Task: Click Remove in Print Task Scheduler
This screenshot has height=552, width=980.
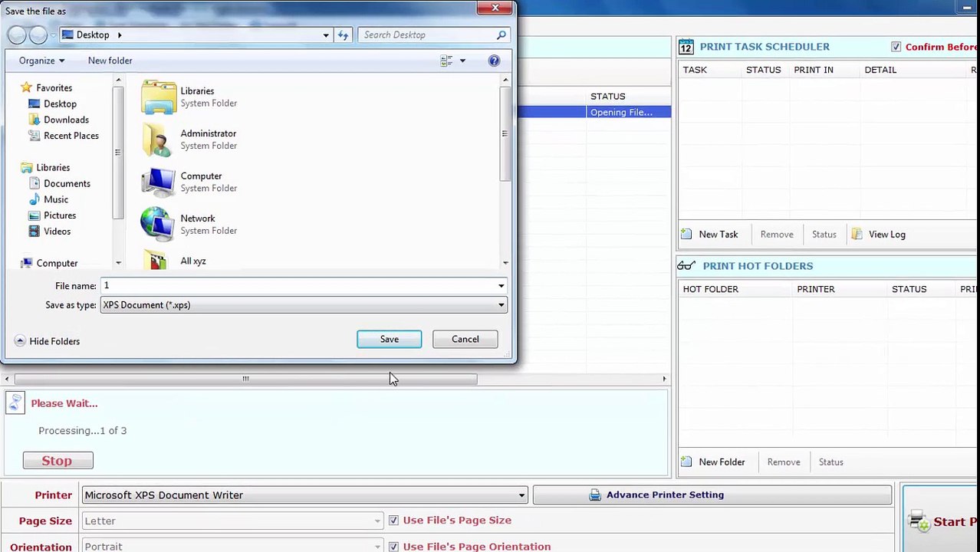Action: pyautogui.click(x=777, y=235)
